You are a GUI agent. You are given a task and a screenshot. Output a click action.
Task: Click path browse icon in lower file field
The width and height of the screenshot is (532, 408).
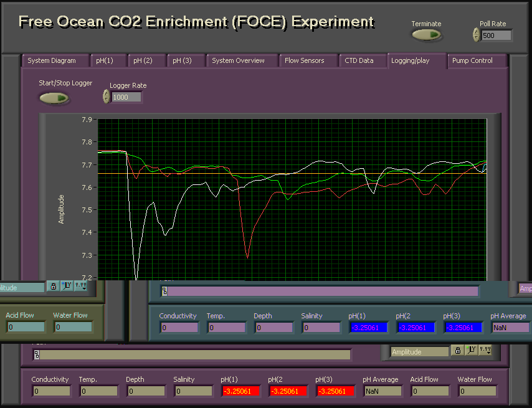[37, 355]
